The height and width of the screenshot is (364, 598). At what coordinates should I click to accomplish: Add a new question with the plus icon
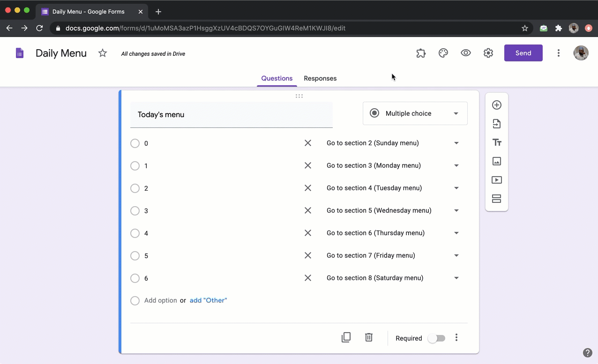(496, 105)
